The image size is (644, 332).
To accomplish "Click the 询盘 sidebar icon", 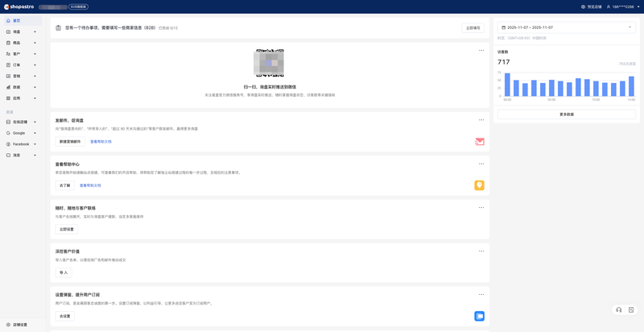I will click(x=9, y=31).
